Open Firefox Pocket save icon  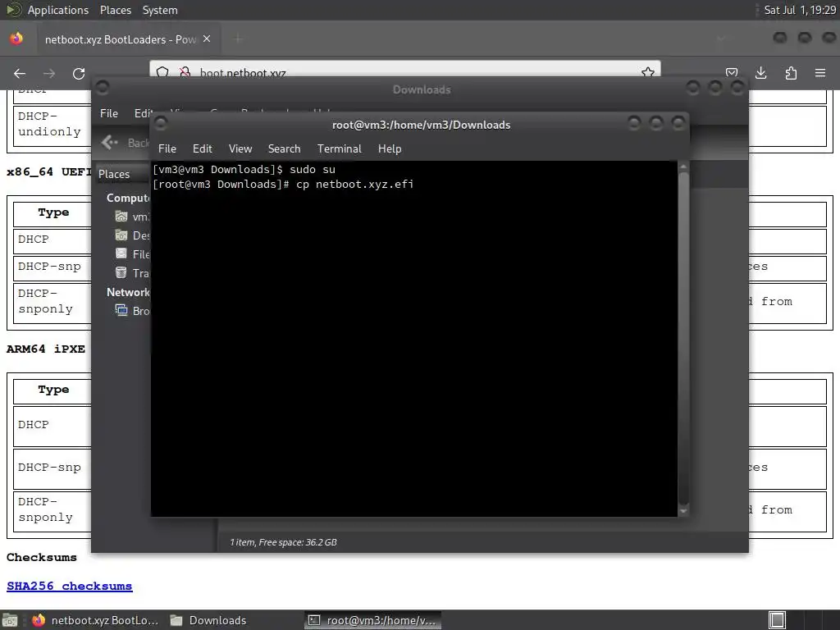(732, 73)
